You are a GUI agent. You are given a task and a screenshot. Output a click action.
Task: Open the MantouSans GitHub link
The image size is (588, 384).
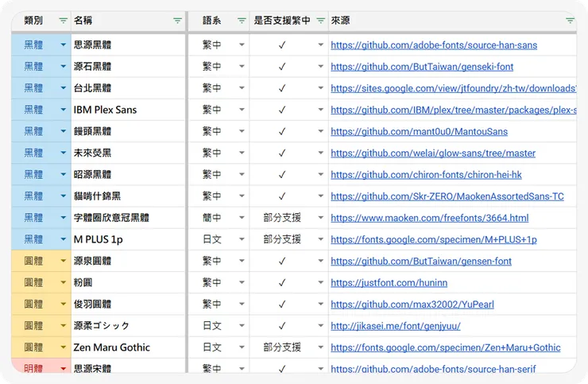[420, 131]
